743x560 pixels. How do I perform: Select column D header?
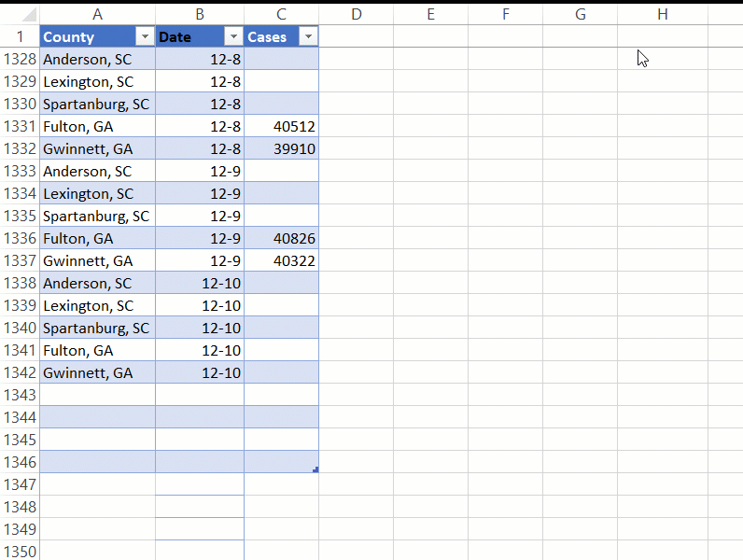pos(357,14)
